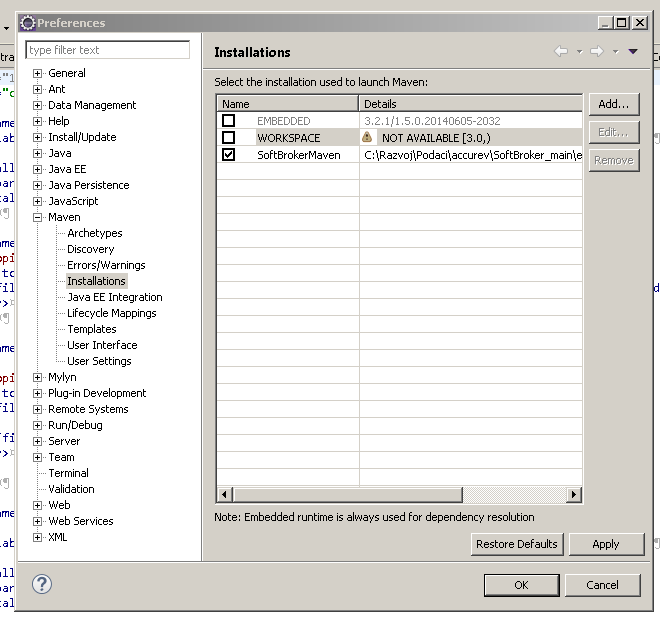Click the help question mark icon
The height and width of the screenshot is (624, 660).
pyautogui.click(x=42, y=584)
